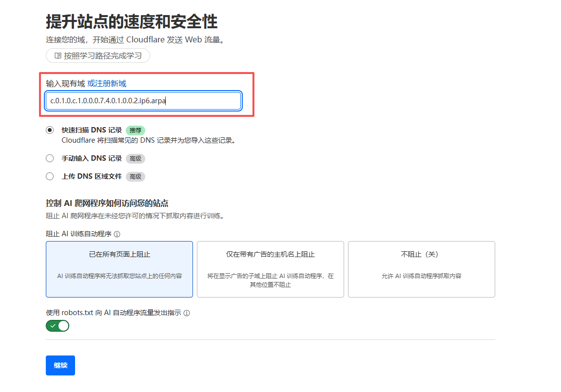Click the Cloudflare 将扫描常见的 DNS 记录 description
This screenshot has height=392, width=561.
(149, 140)
